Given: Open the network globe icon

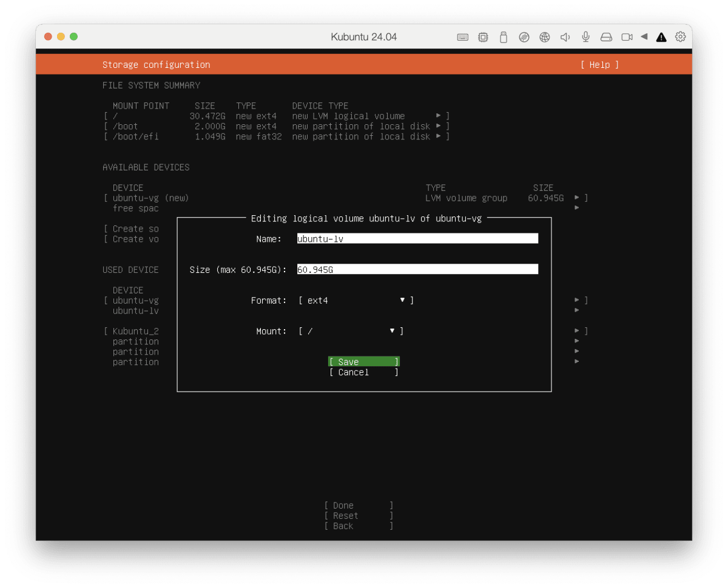Looking at the screenshot, I should click(x=545, y=37).
